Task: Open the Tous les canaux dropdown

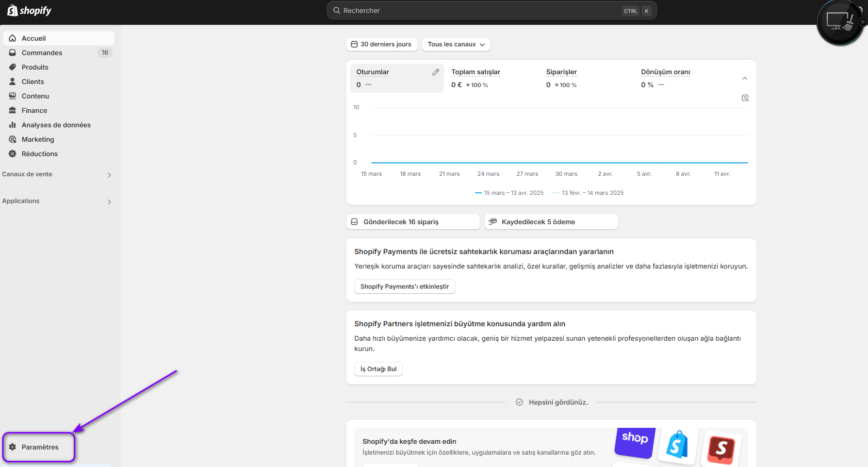Action: pos(456,44)
